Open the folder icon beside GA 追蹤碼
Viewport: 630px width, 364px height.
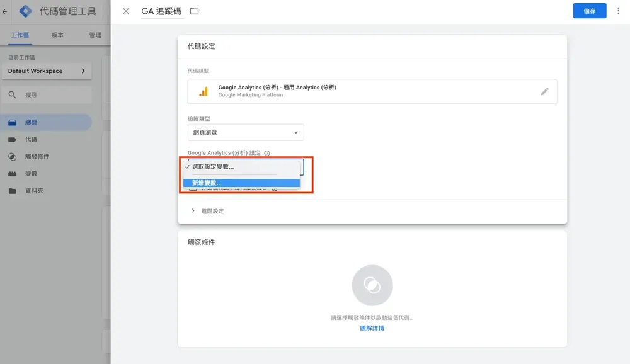pyautogui.click(x=195, y=11)
